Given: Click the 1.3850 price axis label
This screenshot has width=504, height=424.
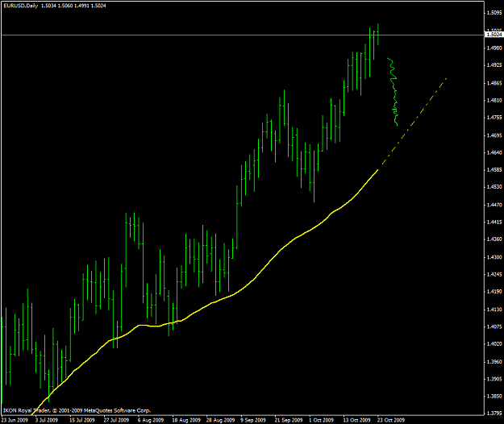Looking at the screenshot, I should coord(494,397).
